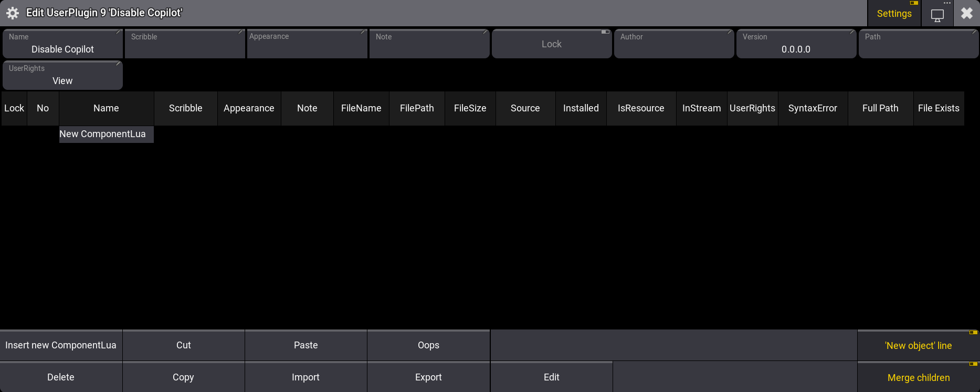Click the FileName column header

361,108
